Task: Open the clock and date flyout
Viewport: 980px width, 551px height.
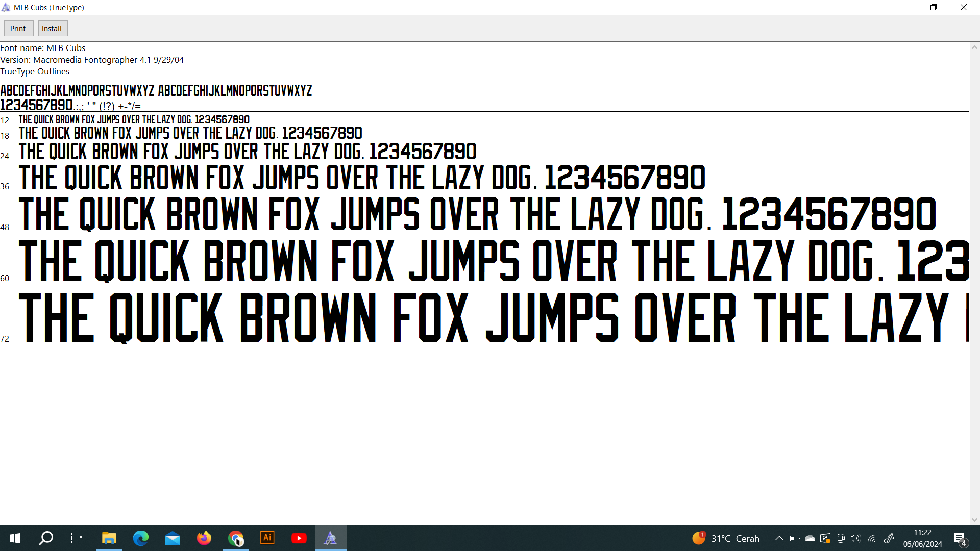Action: [922, 538]
